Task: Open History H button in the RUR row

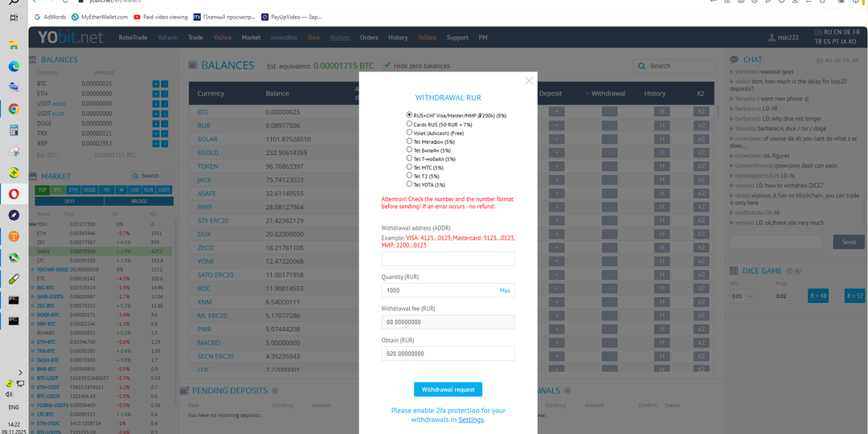Action: 661,125
